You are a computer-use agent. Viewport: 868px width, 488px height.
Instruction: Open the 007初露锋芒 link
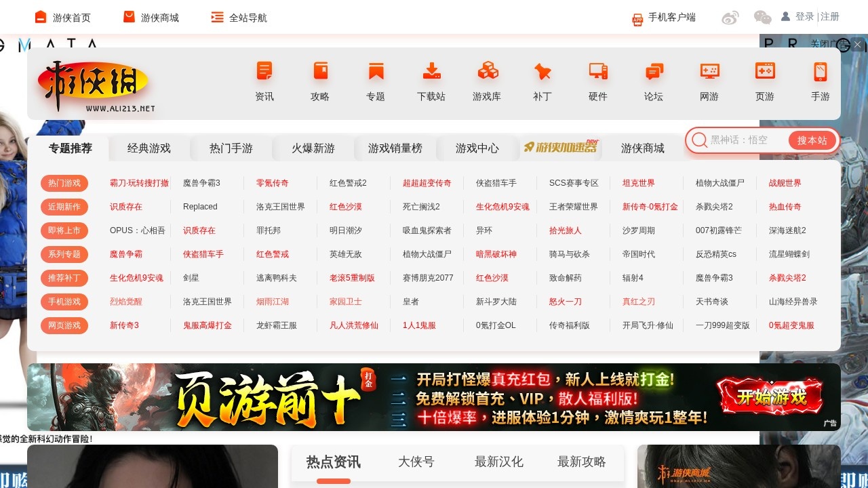tap(719, 230)
